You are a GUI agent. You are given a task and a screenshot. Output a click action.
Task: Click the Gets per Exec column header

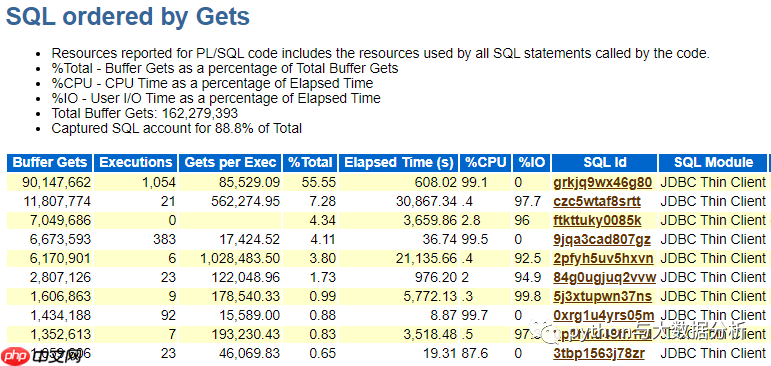[231, 163]
